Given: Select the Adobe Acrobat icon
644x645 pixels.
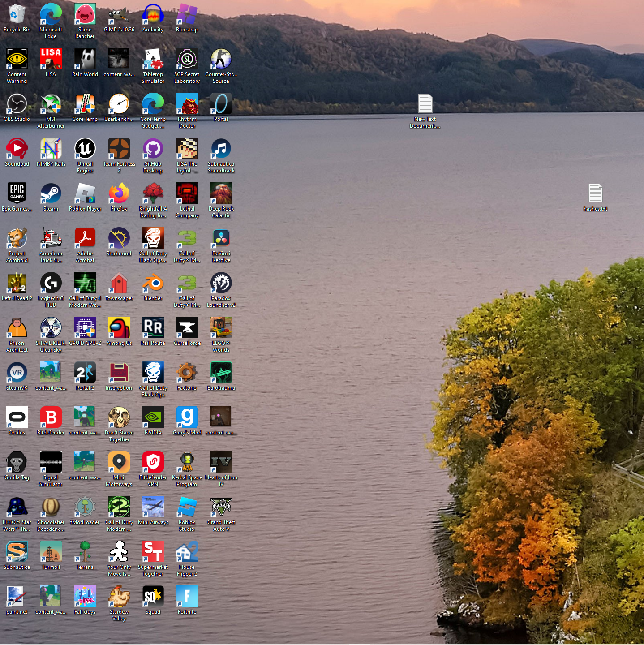Looking at the screenshot, I should click(x=85, y=238).
